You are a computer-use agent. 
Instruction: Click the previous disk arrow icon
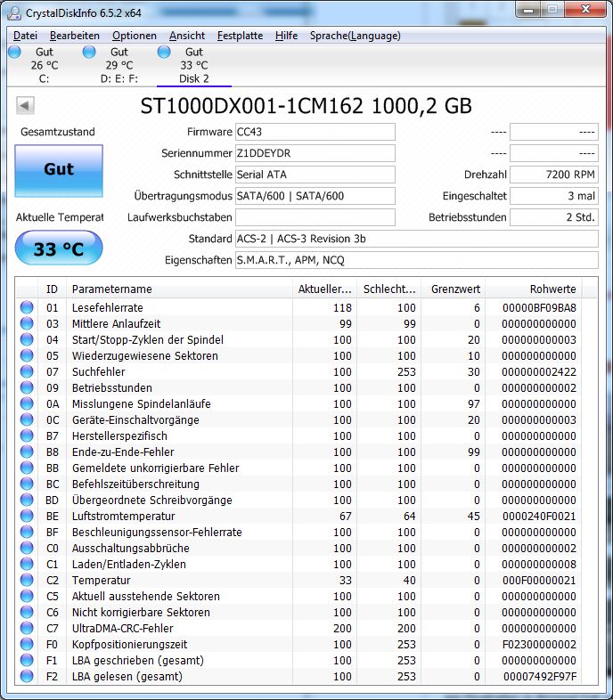click(25, 106)
